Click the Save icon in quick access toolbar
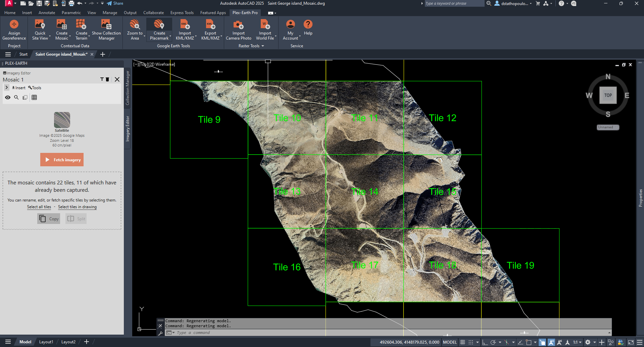The width and height of the screenshot is (644, 347). click(39, 3)
